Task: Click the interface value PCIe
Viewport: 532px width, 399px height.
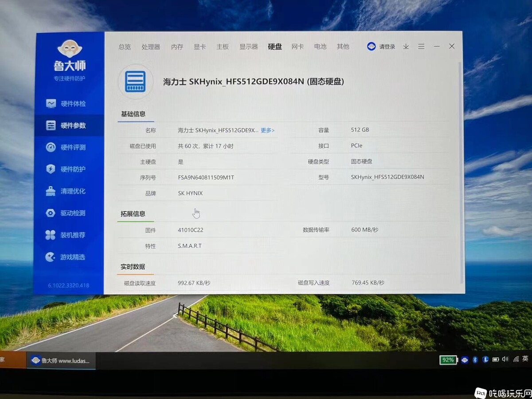Action: coord(357,145)
